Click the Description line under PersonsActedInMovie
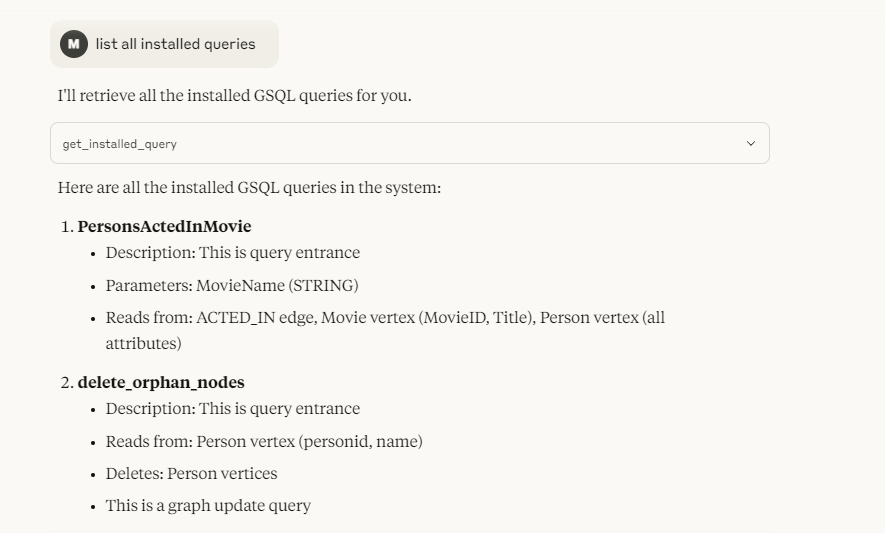The height and width of the screenshot is (533, 885). pyautogui.click(x=232, y=252)
